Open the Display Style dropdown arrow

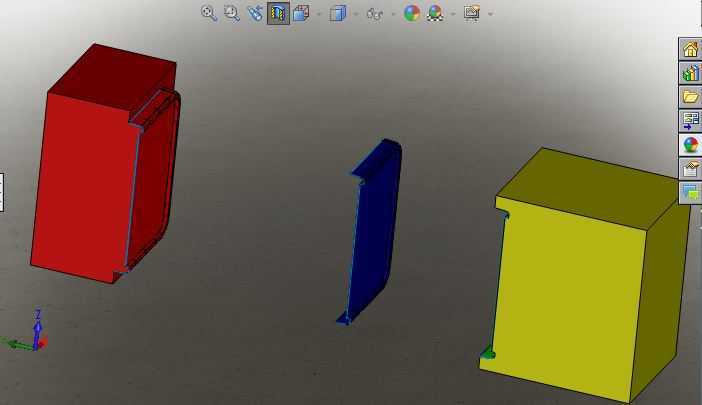click(356, 14)
